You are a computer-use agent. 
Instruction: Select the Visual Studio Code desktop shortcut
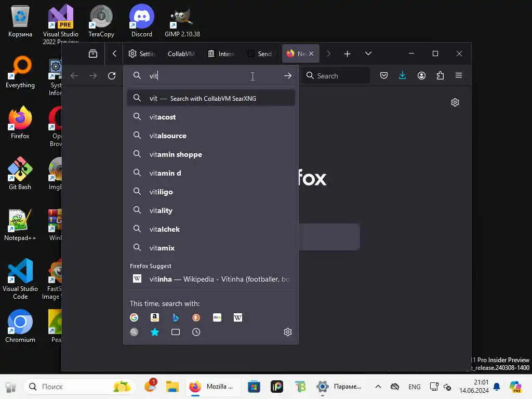point(20,279)
